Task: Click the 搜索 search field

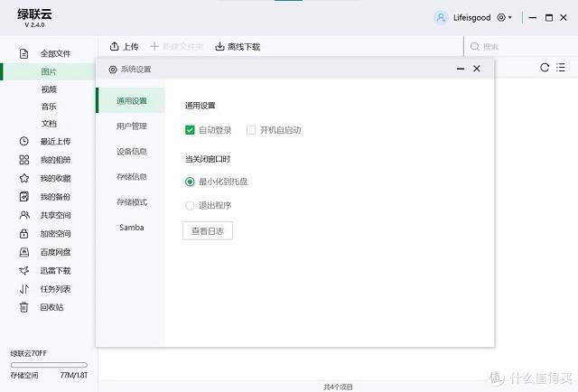Action: point(520,46)
